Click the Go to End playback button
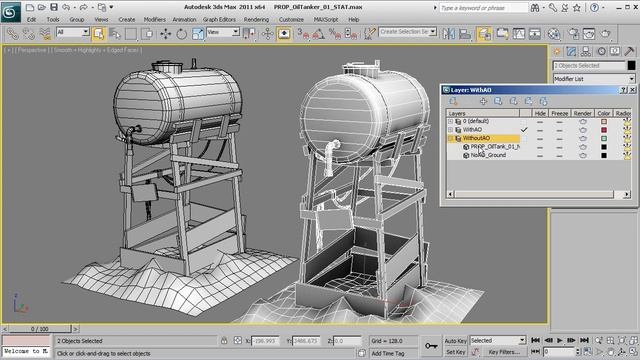This screenshot has height=360, width=640. pos(584,340)
